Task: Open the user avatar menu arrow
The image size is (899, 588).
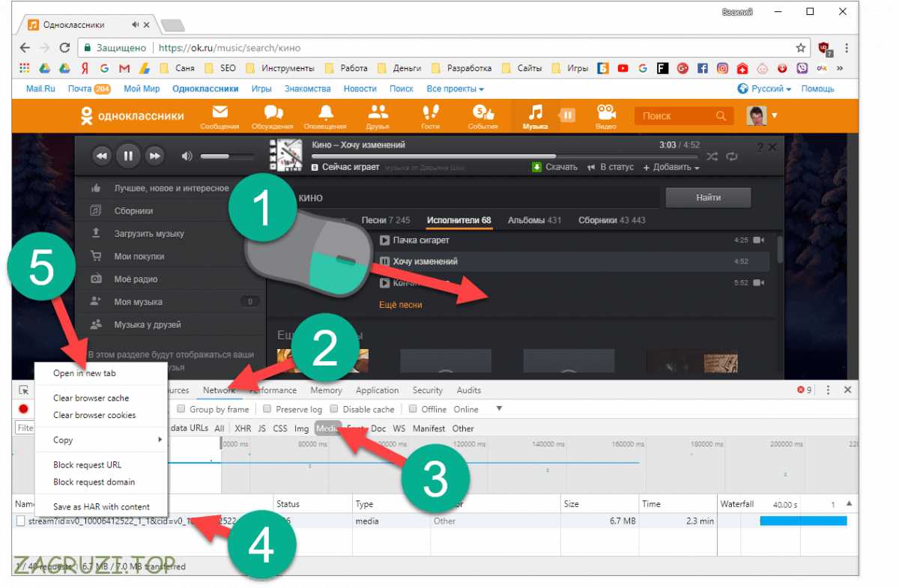Action: [x=775, y=116]
